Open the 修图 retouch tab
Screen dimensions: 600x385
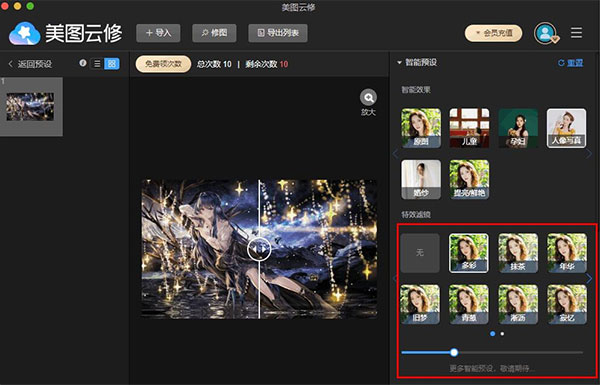214,33
